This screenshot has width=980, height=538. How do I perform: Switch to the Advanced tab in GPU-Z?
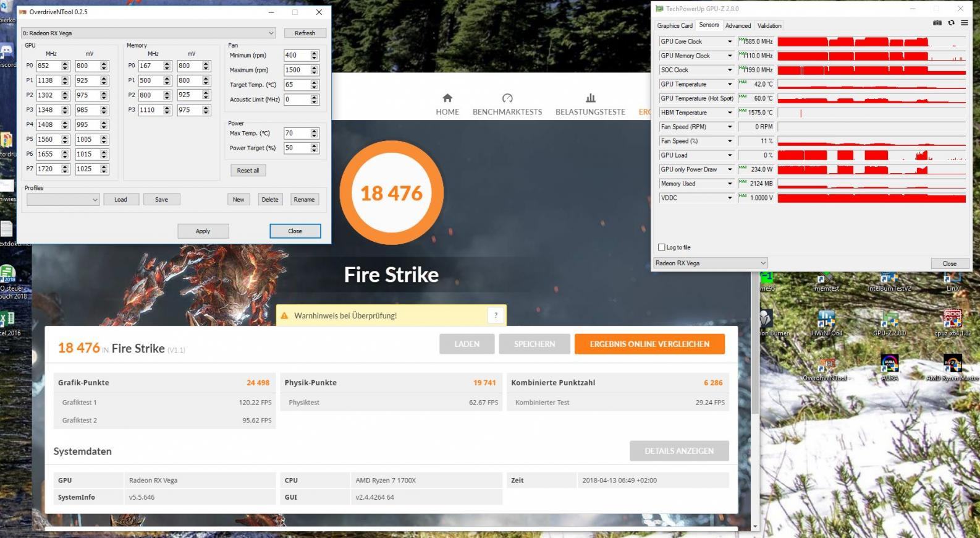(x=738, y=25)
